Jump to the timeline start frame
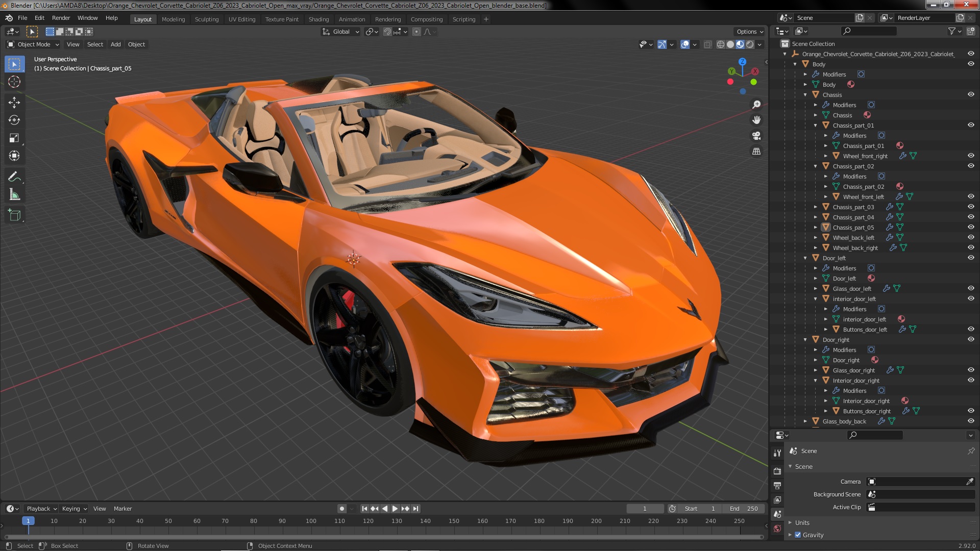 [x=364, y=509]
